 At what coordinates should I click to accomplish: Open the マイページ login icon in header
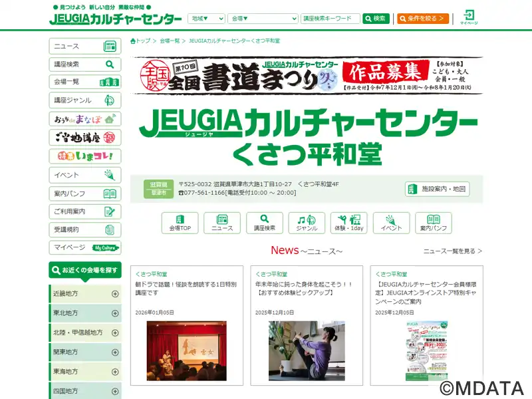pyautogui.click(x=469, y=17)
